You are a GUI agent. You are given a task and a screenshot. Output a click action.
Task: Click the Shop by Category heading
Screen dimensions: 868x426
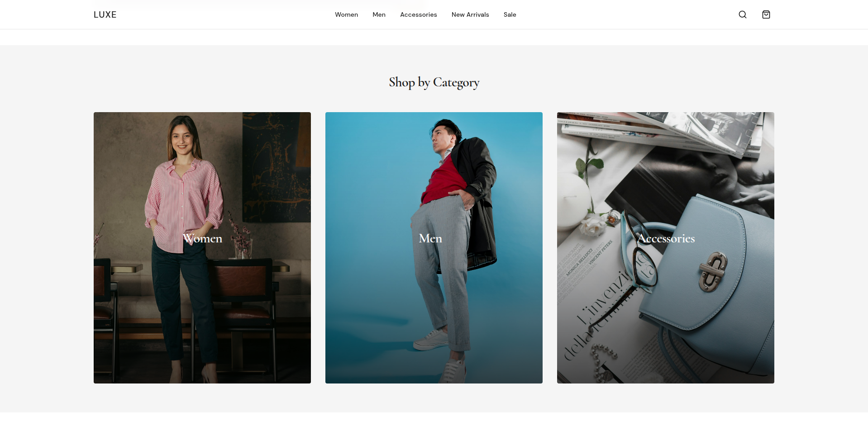[434, 82]
